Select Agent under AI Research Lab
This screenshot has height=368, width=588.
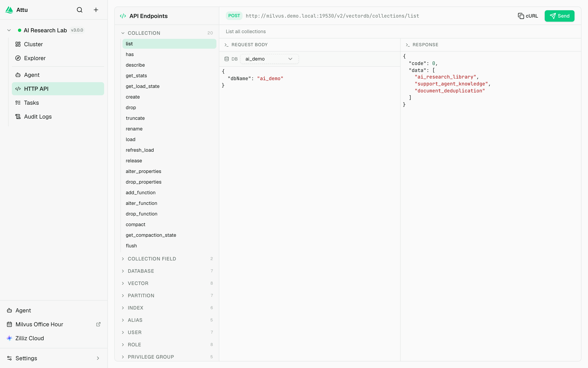58,75
